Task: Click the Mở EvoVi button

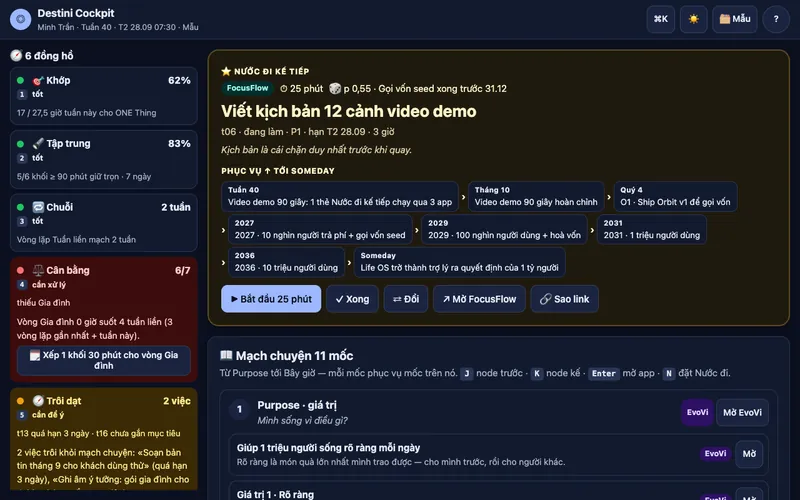Action: (742, 412)
